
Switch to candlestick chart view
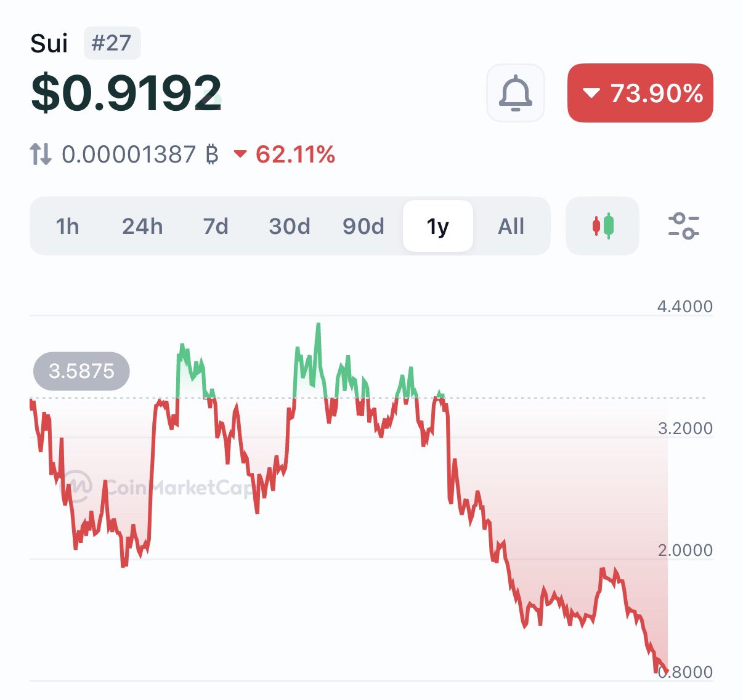tap(603, 226)
